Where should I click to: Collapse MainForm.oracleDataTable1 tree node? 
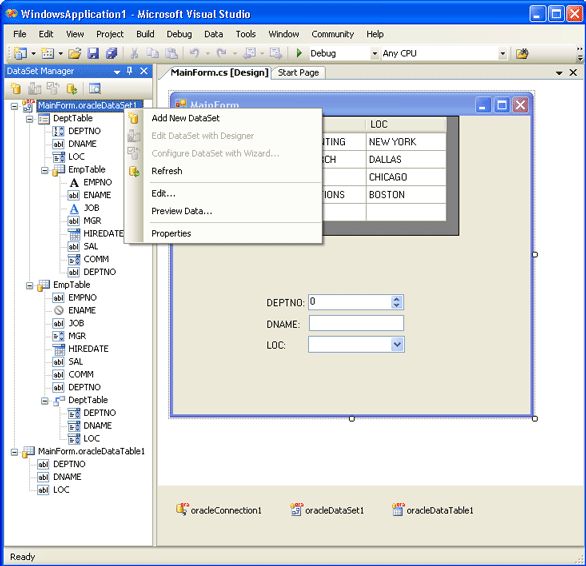point(14,452)
